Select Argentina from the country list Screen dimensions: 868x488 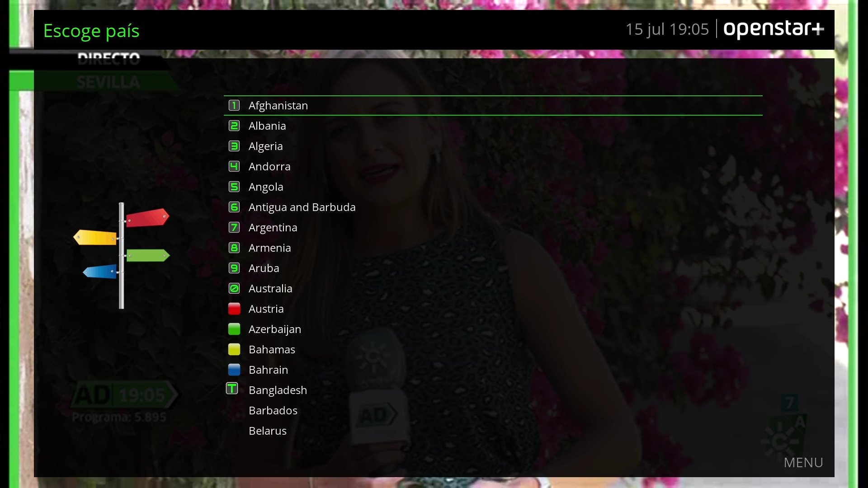click(x=273, y=227)
